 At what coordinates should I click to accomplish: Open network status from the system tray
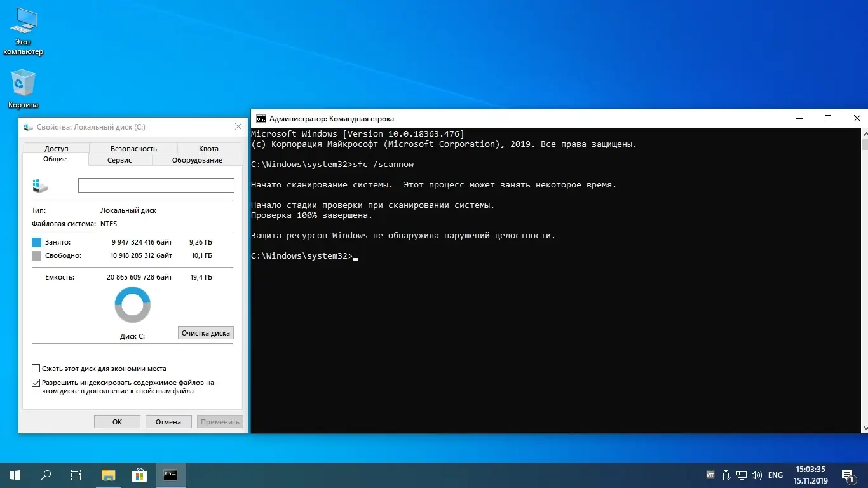pos(742,475)
